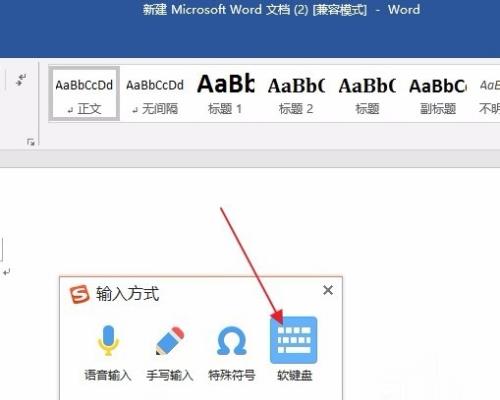Apply the 标题 2 style
Viewport: 500px width, 400px height.
tap(296, 95)
